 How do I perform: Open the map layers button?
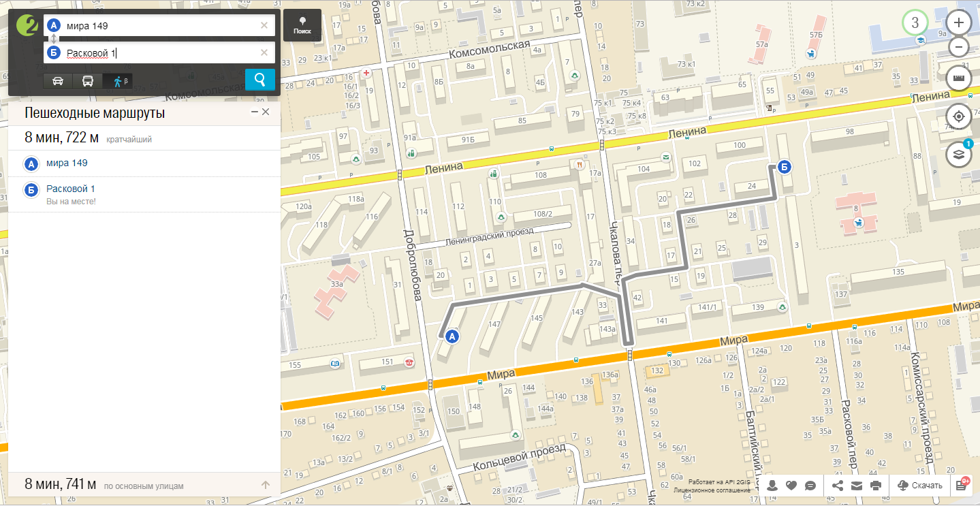[x=959, y=155]
